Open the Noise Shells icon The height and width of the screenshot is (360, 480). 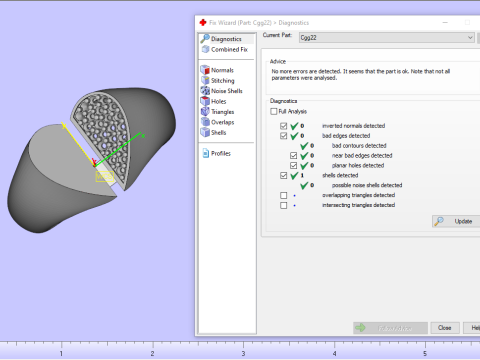205,91
